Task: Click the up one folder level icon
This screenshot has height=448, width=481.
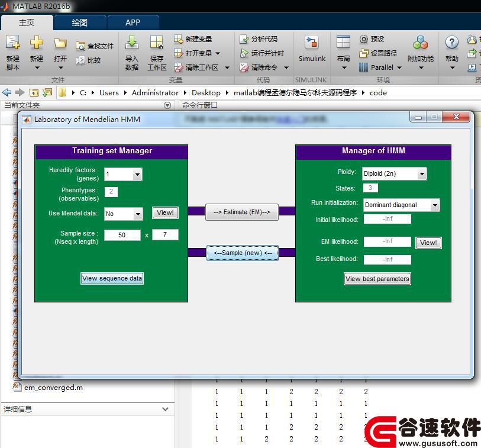Action: click(x=34, y=92)
